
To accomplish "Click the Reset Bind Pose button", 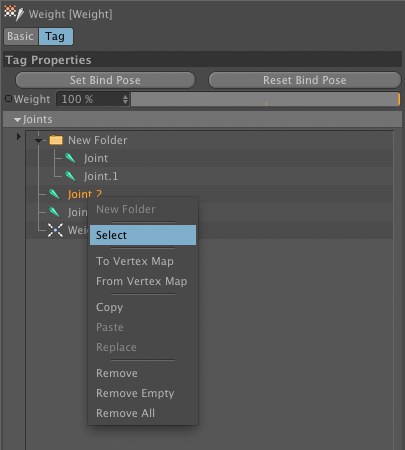I will click(305, 80).
